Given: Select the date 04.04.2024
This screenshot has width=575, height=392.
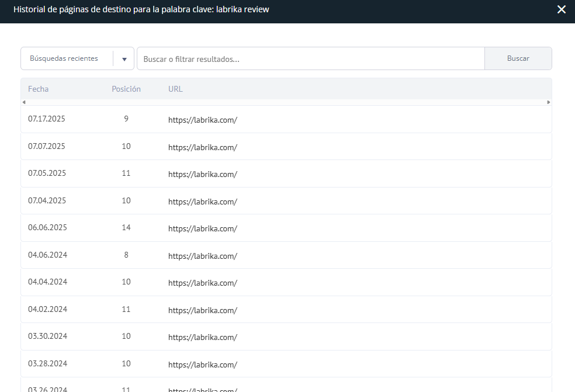Looking at the screenshot, I should click(48, 282).
